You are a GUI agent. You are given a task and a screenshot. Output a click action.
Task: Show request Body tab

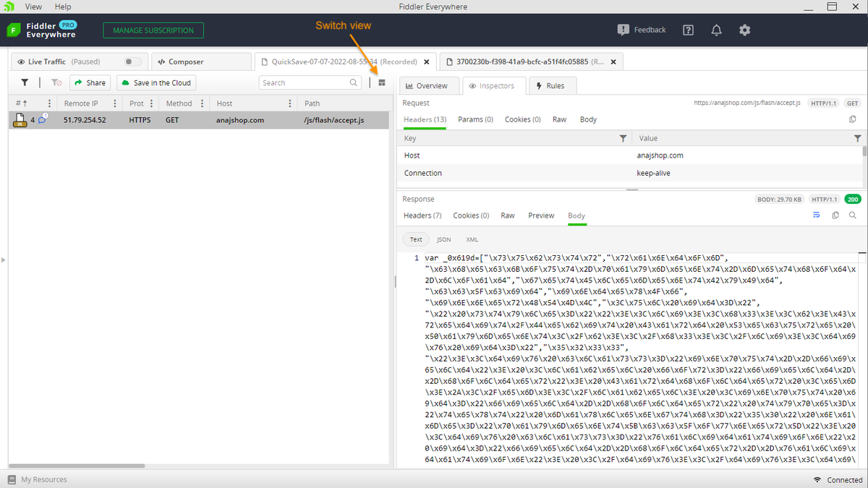coord(588,119)
